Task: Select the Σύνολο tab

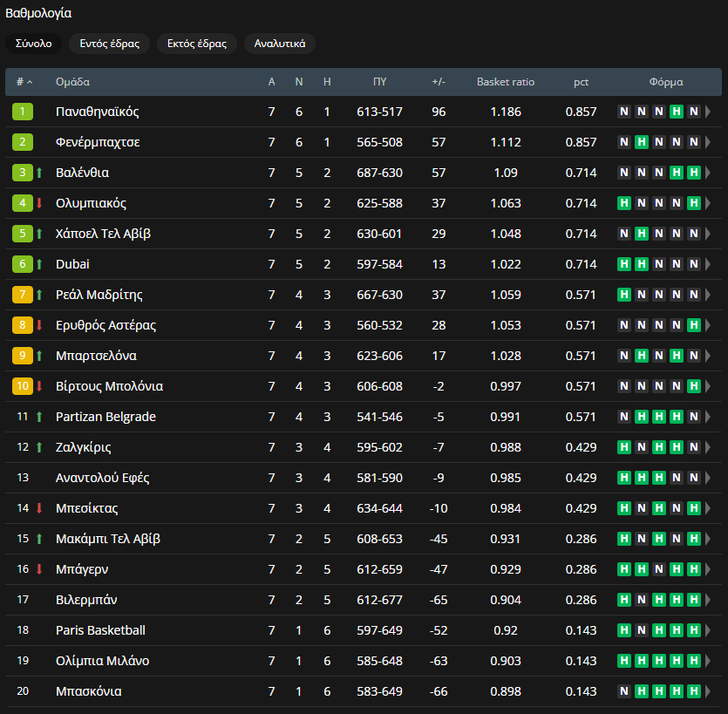Action: 33,44
